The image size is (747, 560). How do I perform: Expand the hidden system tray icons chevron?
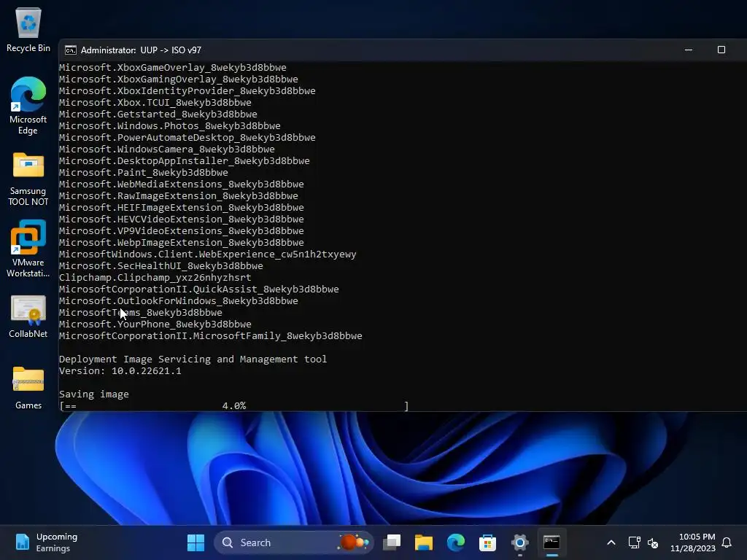[611, 542]
